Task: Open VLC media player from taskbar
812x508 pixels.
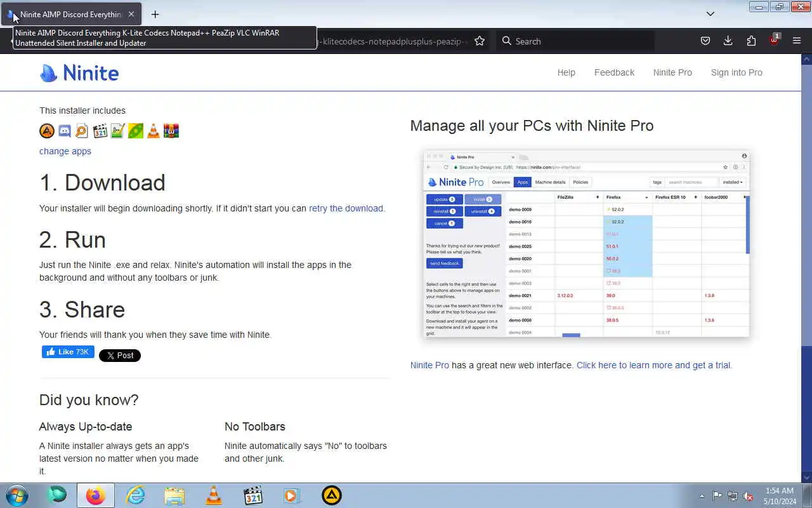Action: pos(214,495)
